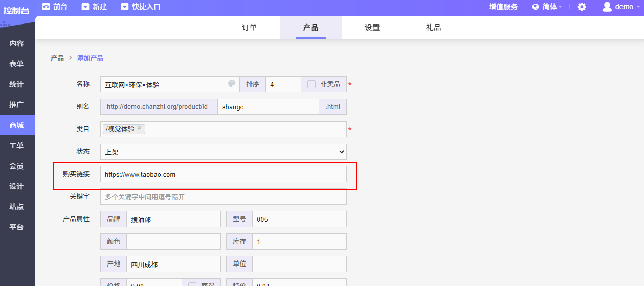This screenshot has width=644, height=286.
Task: Click the front-end eye icon in top bar
Action: point(46,7)
